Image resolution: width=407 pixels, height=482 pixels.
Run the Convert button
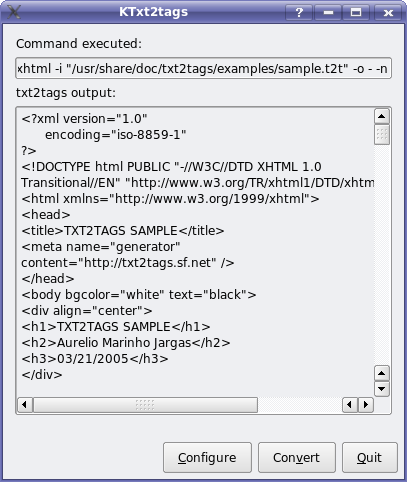click(297, 458)
